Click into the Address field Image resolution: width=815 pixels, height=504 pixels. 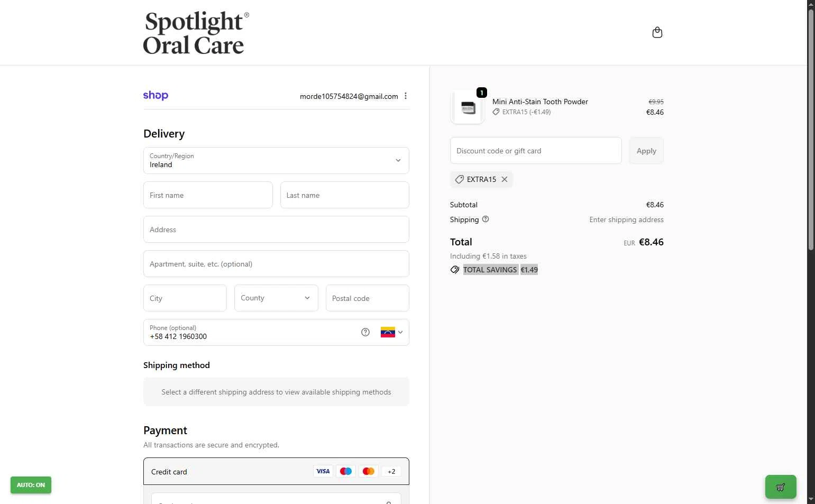tap(276, 230)
